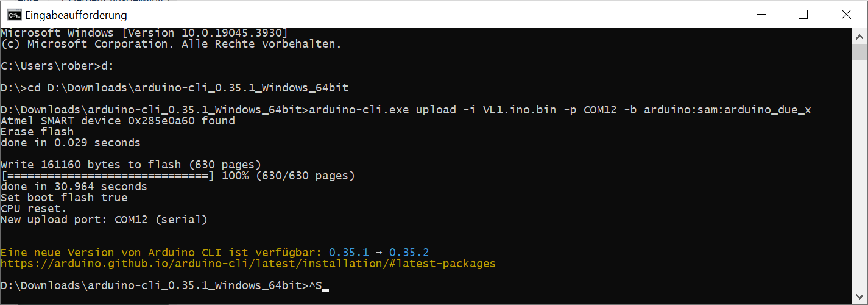This screenshot has height=305, width=868.
Task: Click the blinking cursor at the current prompt
Action: [x=325, y=288]
